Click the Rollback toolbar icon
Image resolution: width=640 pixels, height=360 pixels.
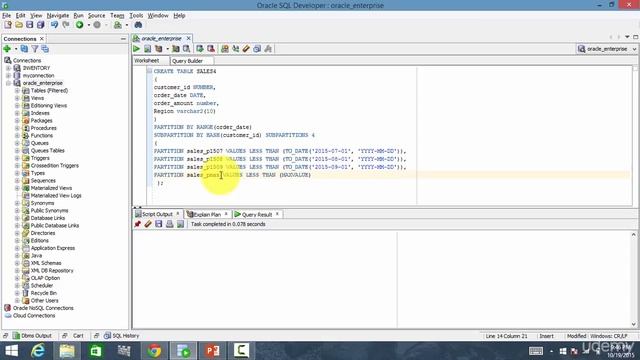click(x=211, y=49)
